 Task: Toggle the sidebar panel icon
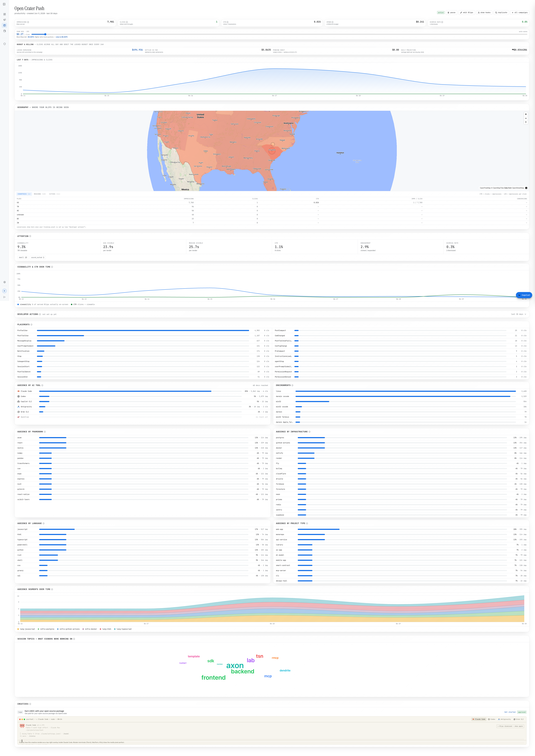pos(4,4)
